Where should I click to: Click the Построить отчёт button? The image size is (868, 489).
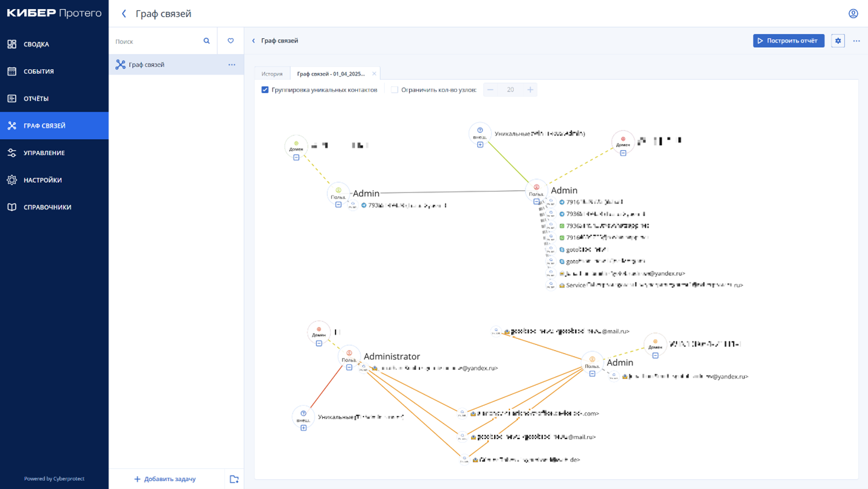pos(788,41)
